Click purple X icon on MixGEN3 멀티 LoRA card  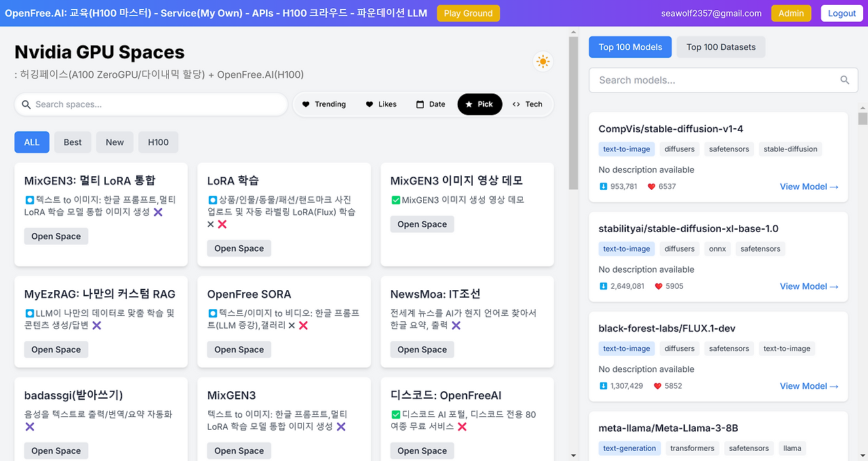point(158,212)
